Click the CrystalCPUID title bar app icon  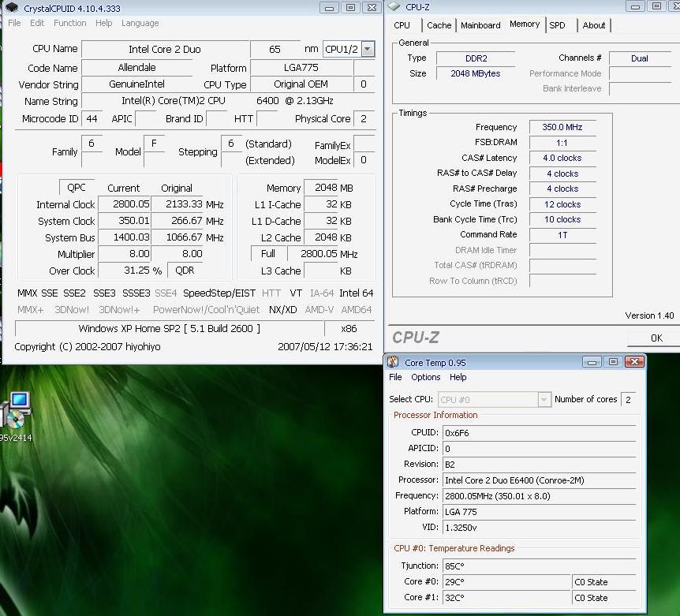coord(12,8)
